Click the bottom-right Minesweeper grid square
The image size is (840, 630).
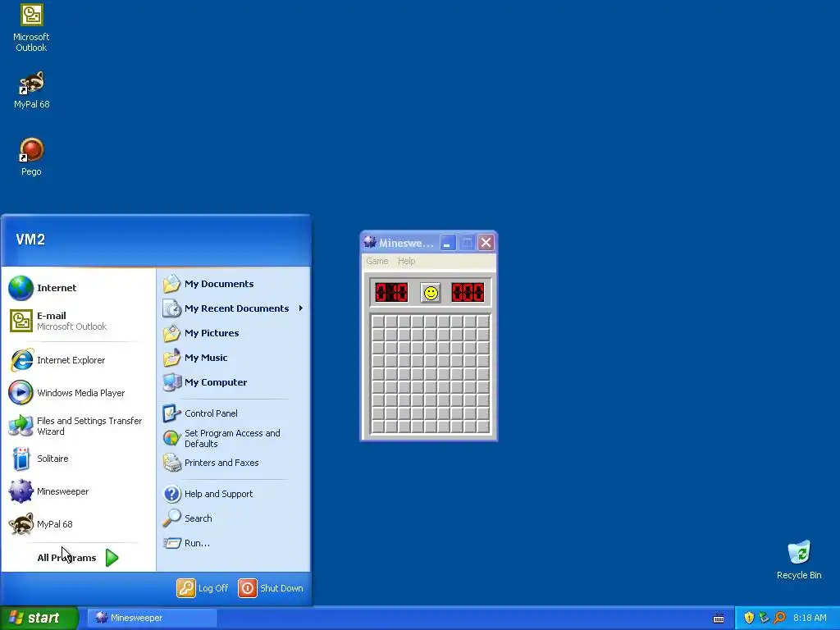[x=482, y=427]
